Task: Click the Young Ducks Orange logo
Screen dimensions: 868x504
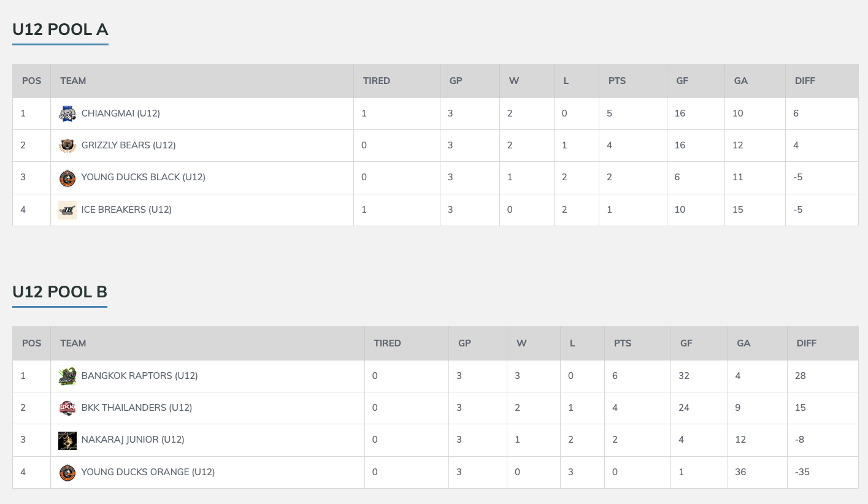Action: (x=67, y=472)
